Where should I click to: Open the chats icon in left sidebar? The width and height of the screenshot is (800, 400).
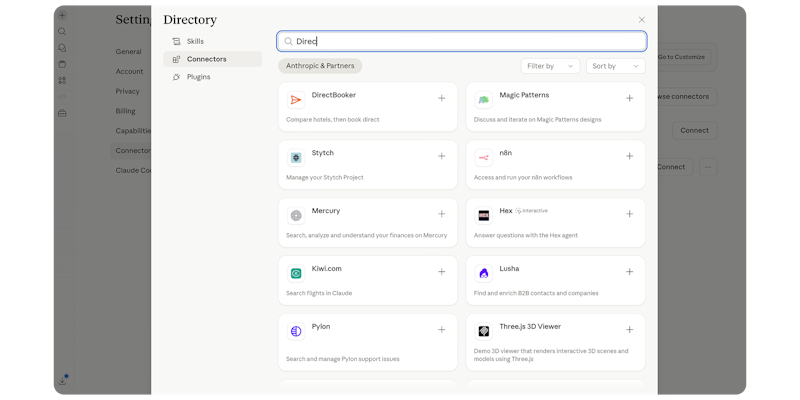tap(62, 48)
